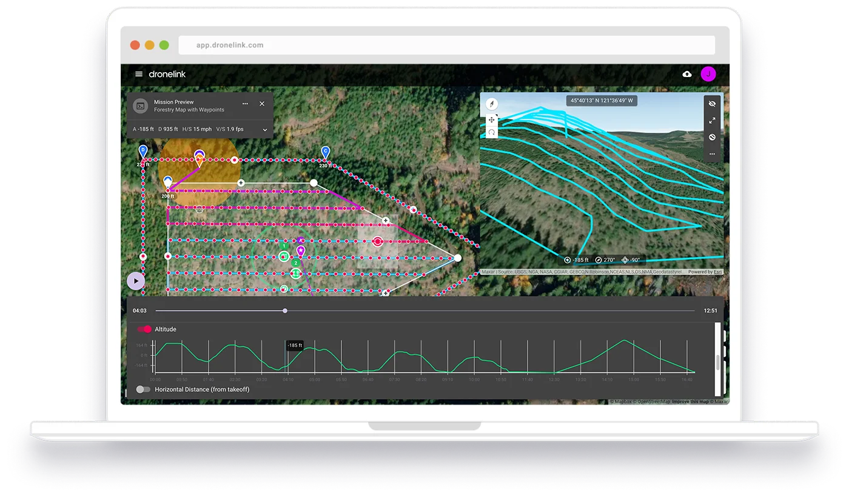Select the pan tool in 3D view
The image size is (849, 504).
pyautogui.click(x=492, y=120)
